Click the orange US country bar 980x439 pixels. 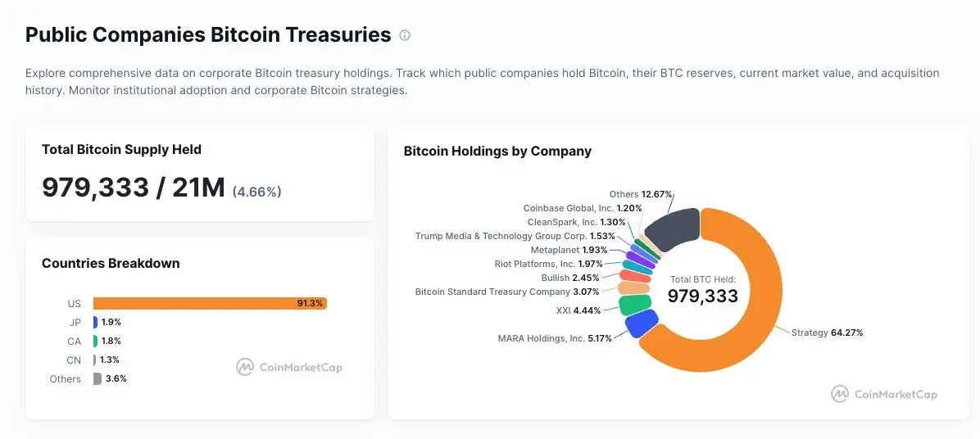pos(210,304)
